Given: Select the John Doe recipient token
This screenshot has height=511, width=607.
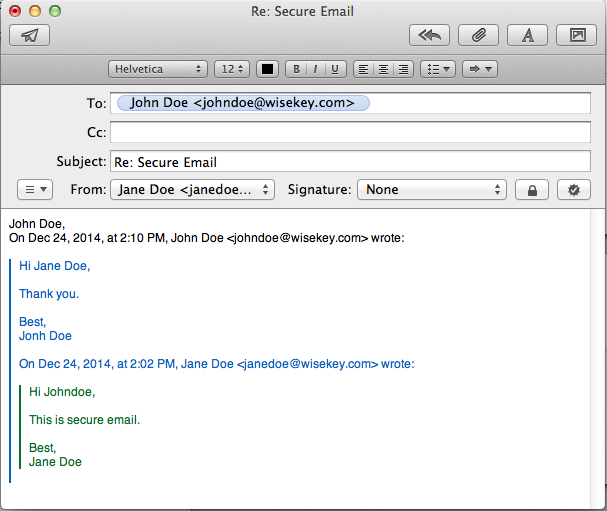Looking at the screenshot, I should click(x=243, y=103).
